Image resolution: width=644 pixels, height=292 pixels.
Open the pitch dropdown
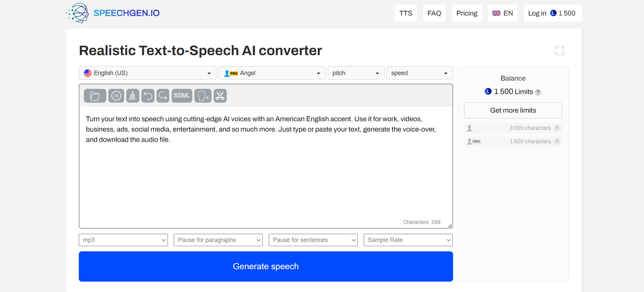pyautogui.click(x=356, y=73)
